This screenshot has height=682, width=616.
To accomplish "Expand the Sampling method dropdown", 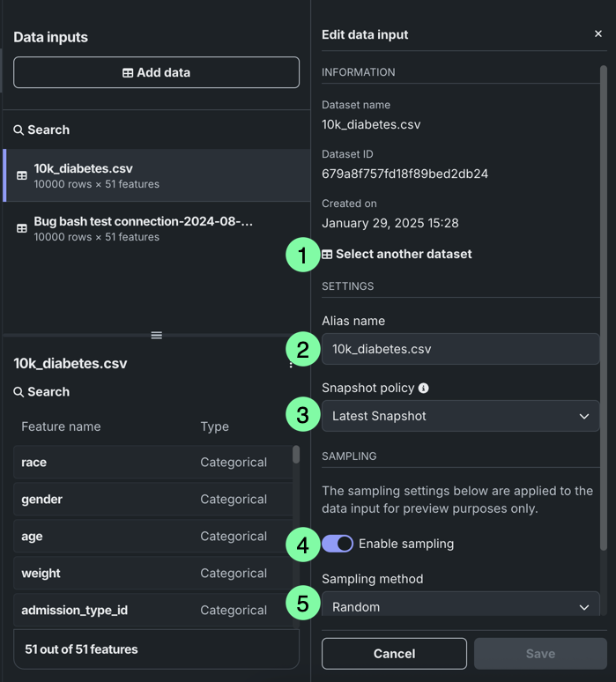I will click(460, 606).
